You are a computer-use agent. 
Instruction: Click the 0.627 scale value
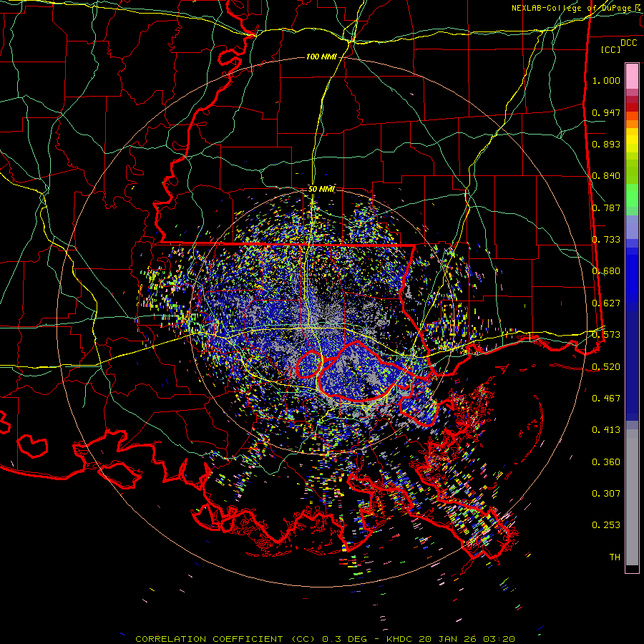(x=606, y=303)
